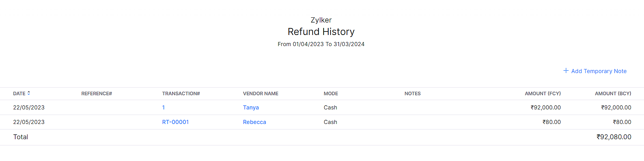Open vendor Rebecca's details
644x161 pixels.
[x=254, y=122]
